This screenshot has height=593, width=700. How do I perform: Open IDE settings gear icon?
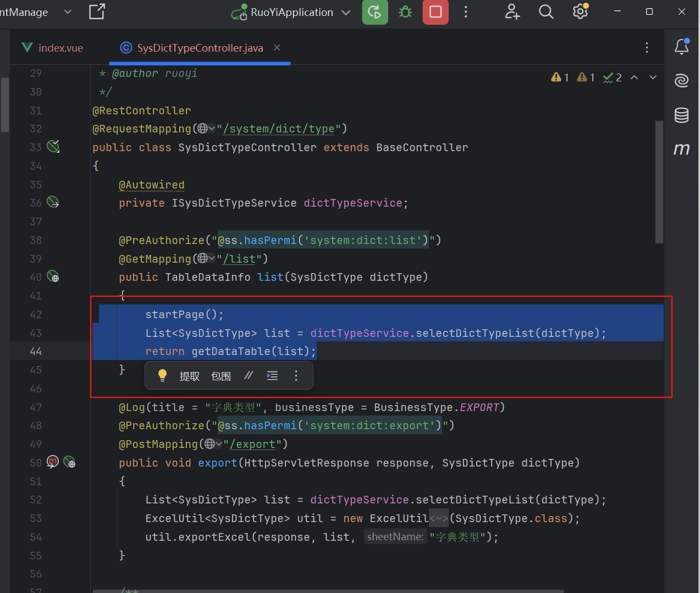[x=581, y=12]
